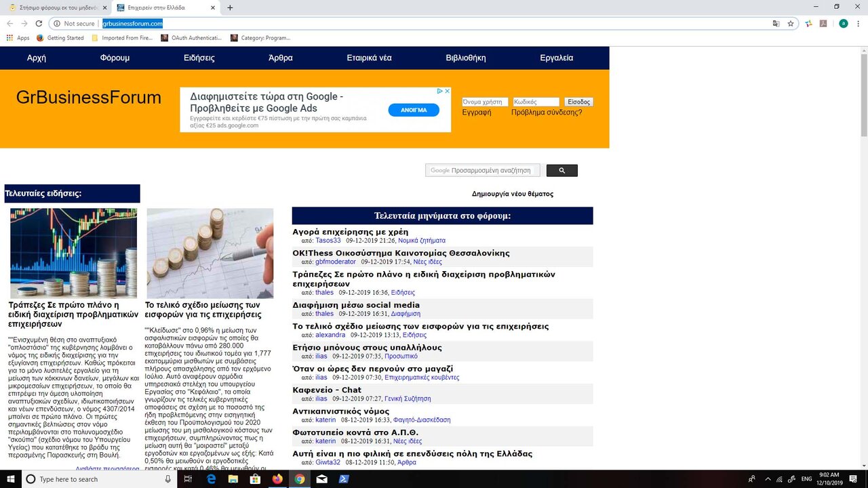This screenshot has width=868, height=488.
Task: Open the stock chart and coins news thumbnail
Action: pyautogui.click(x=73, y=253)
